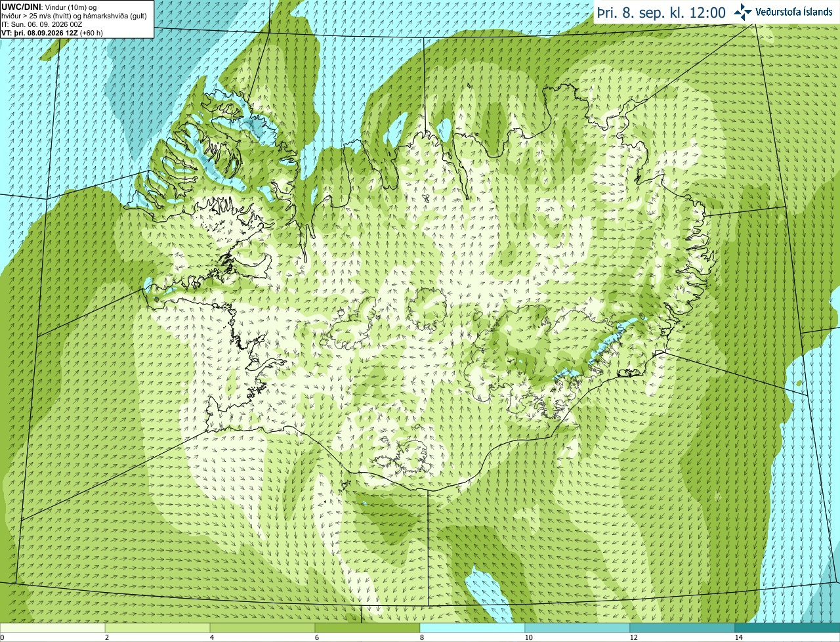Click the Veðurstofa Íslands snowflake logo icon
840x642 pixels.
[743, 12]
